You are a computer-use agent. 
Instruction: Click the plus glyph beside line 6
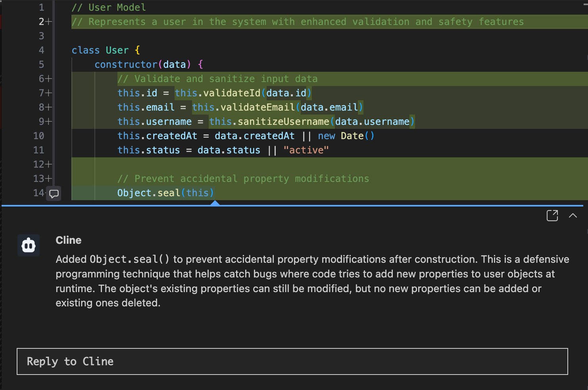pos(48,79)
